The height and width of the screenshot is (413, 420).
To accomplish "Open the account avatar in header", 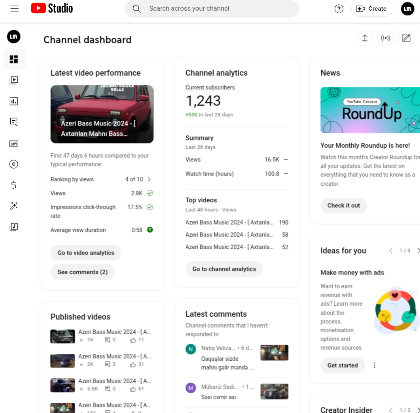I will click(407, 9).
